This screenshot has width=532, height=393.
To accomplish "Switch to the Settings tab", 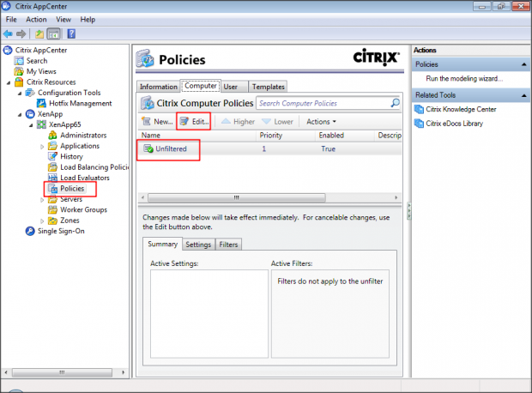I will [198, 245].
